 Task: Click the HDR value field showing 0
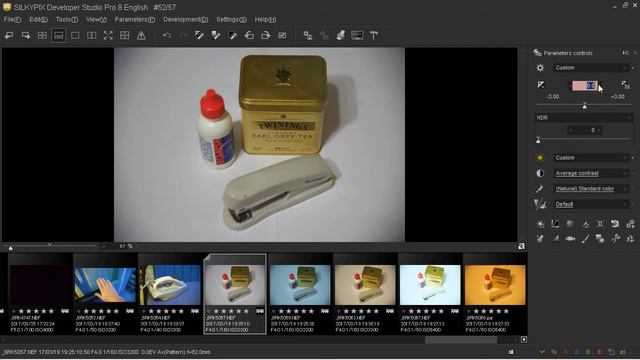[x=584, y=130]
